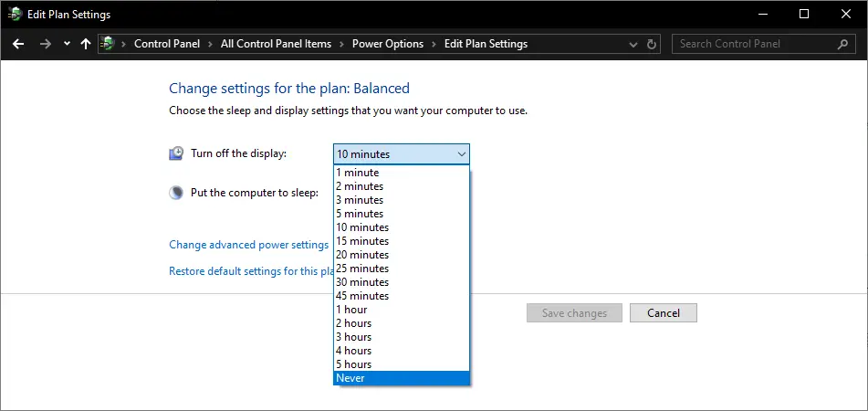Click the Cancel button
The width and height of the screenshot is (868, 411).
(x=664, y=313)
